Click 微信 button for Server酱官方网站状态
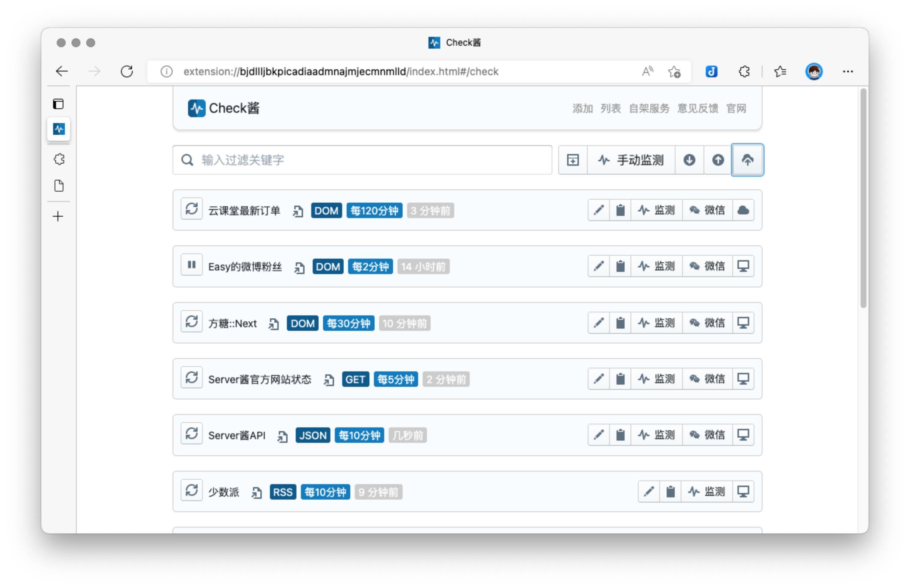This screenshot has width=910, height=588. coord(707,379)
